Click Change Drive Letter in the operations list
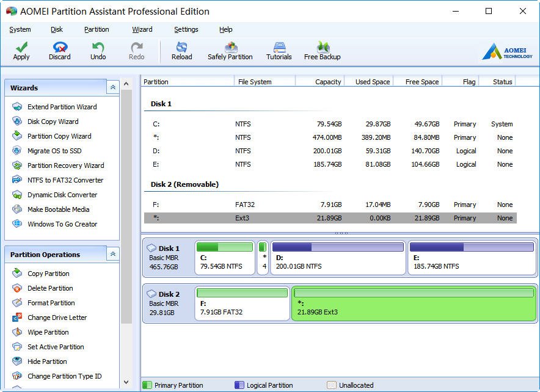The width and height of the screenshot is (540, 392). 57,318
